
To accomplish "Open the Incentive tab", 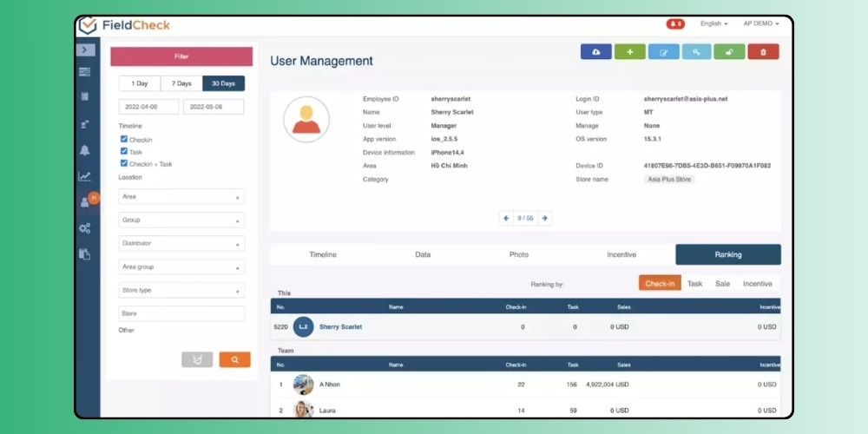I will coord(621,254).
